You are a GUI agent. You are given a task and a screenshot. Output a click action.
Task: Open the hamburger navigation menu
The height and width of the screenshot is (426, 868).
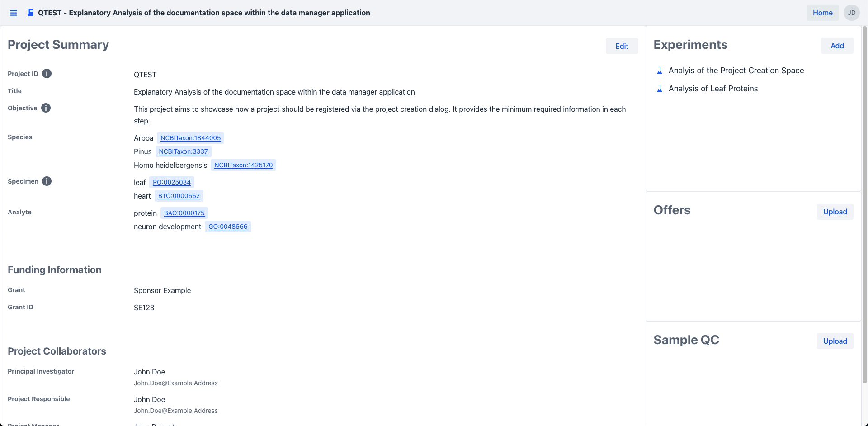coord(14,13)
